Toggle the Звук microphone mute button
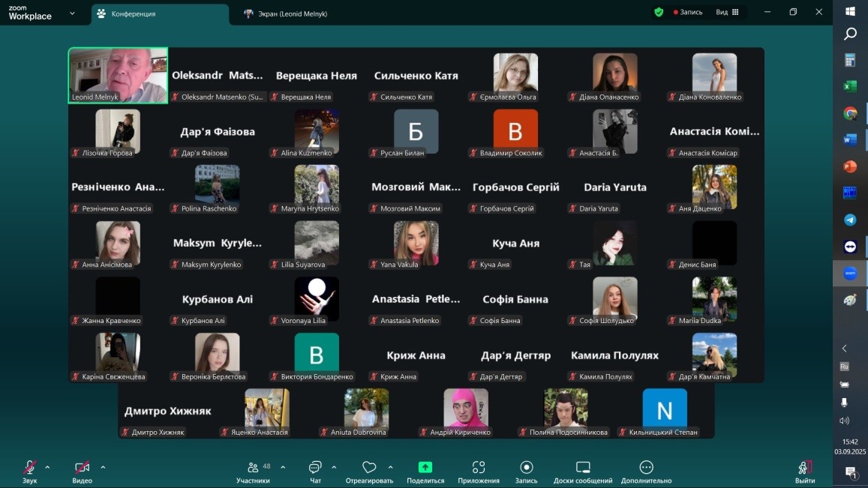 (x=30, y=468)
